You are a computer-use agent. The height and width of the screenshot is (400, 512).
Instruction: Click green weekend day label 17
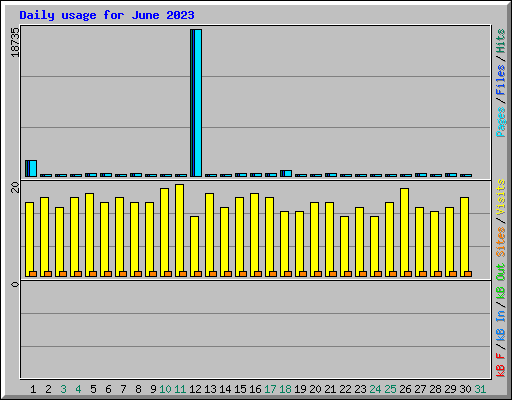[x=270, y=389]
